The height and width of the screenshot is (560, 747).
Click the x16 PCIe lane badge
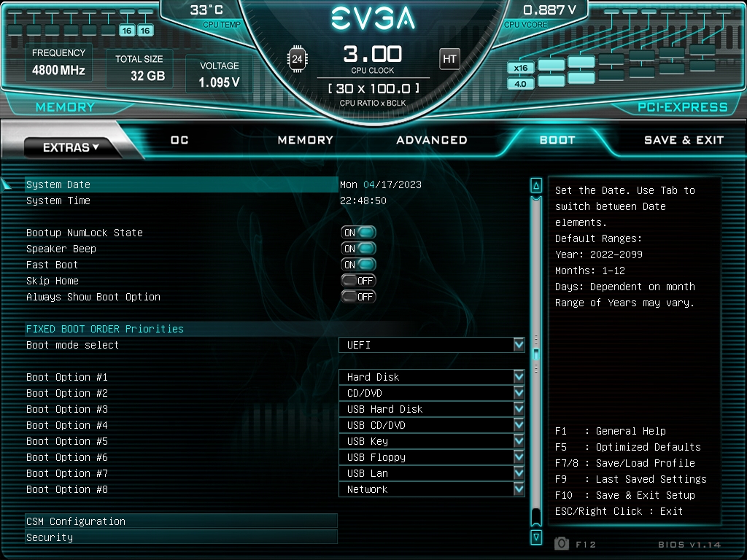click(x=520, y=68)
